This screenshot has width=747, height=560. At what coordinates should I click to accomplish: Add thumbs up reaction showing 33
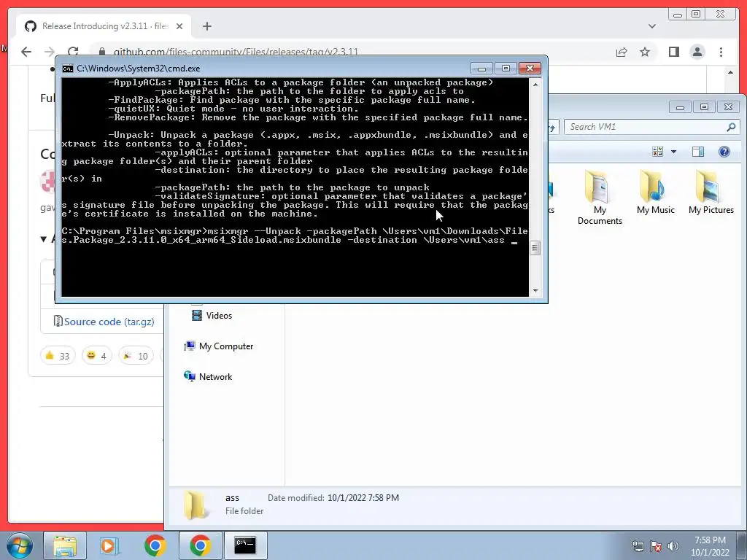click(58, 356)
